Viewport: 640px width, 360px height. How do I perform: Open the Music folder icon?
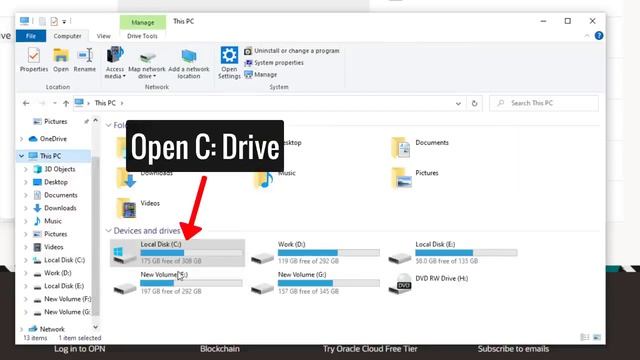tap(264, 178)
